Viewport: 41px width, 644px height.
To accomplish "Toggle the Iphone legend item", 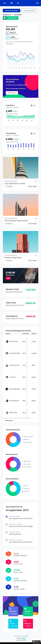I will 25,485.
